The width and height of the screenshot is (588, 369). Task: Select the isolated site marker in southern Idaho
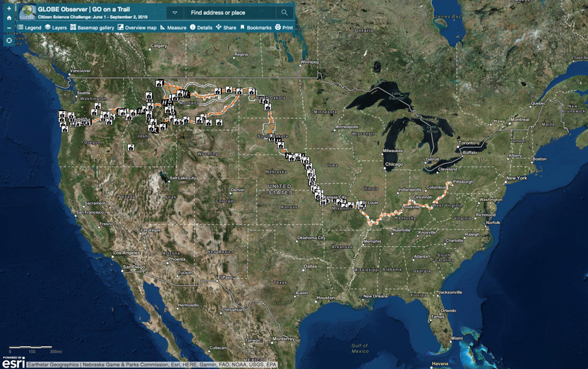click(131, 147)
